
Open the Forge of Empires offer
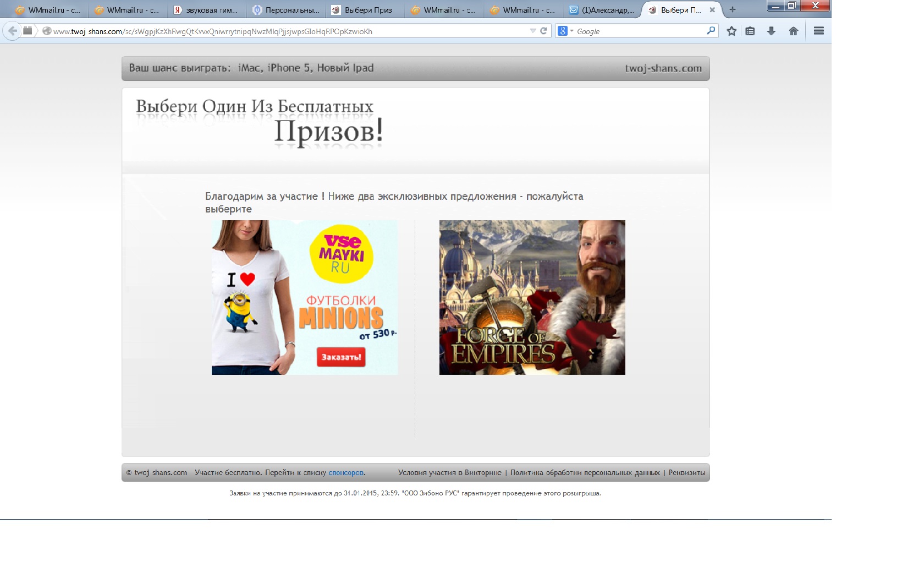tap(532, 297)
